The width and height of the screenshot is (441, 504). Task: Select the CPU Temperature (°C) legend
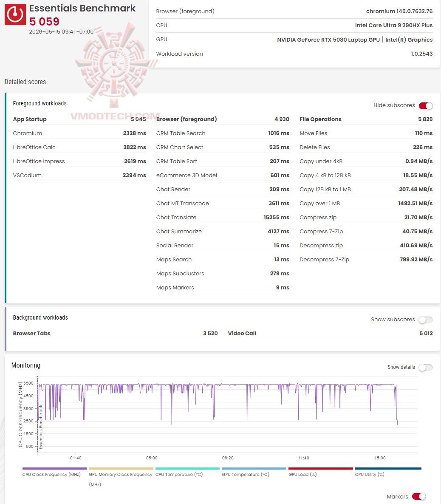[187, 472]
